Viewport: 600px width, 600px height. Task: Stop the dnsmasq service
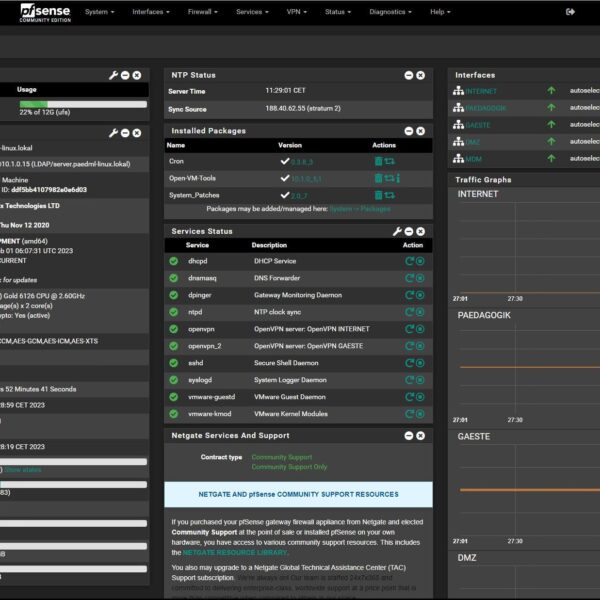(x=420, y=278)
